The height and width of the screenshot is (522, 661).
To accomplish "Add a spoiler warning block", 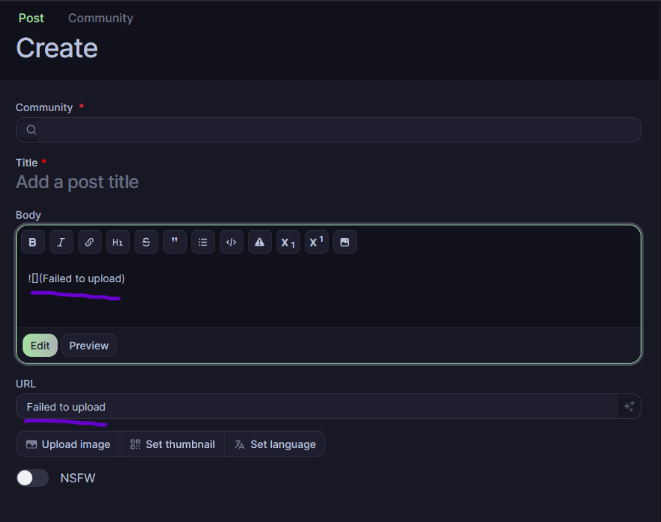I will coord(259,242).
